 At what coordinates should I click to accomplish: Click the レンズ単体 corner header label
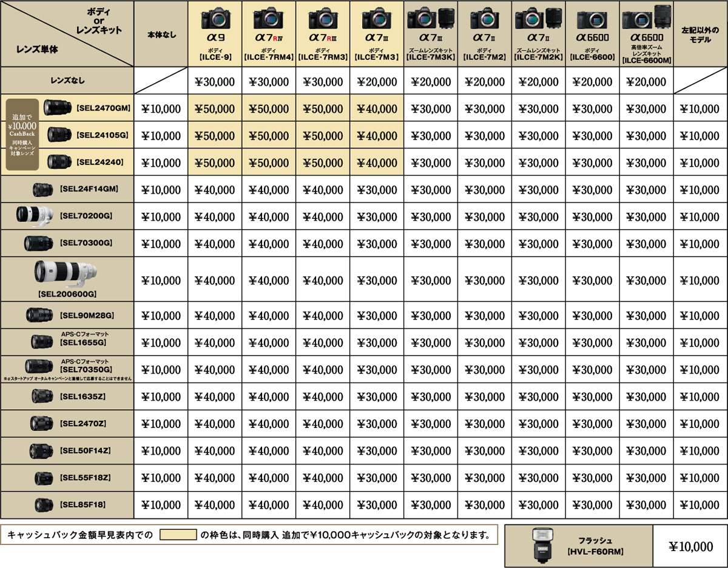[x=38, y=48]
